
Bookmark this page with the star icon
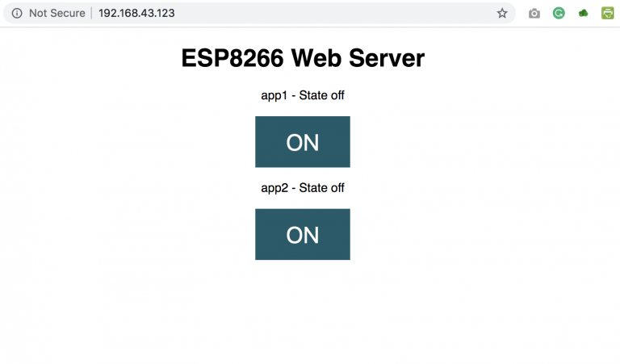[x=502, y=14]
